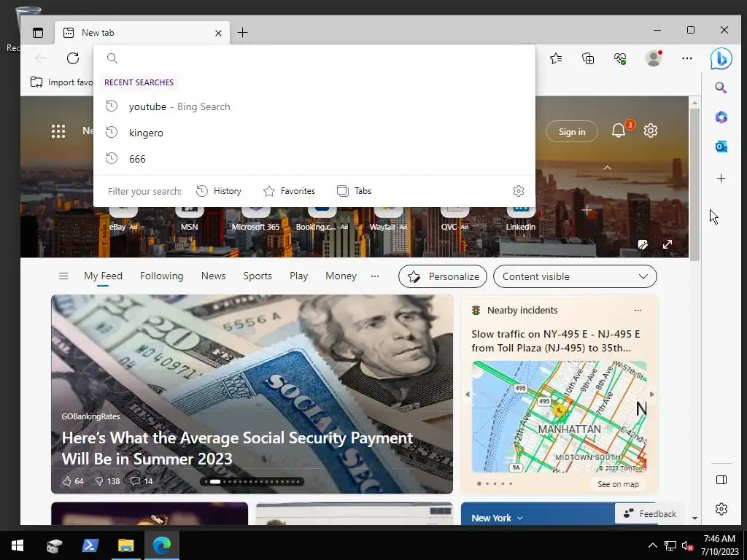Open Nearby incidents more options ellipsis
Image resolution: width=747 pixels, height=560 pixels.
638,311
